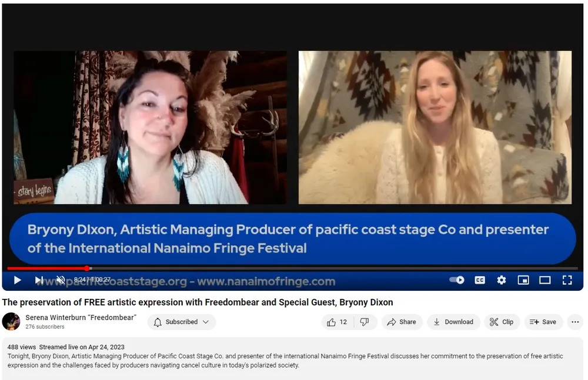Expand the video description box
The image size is (588, 380).
292,359
